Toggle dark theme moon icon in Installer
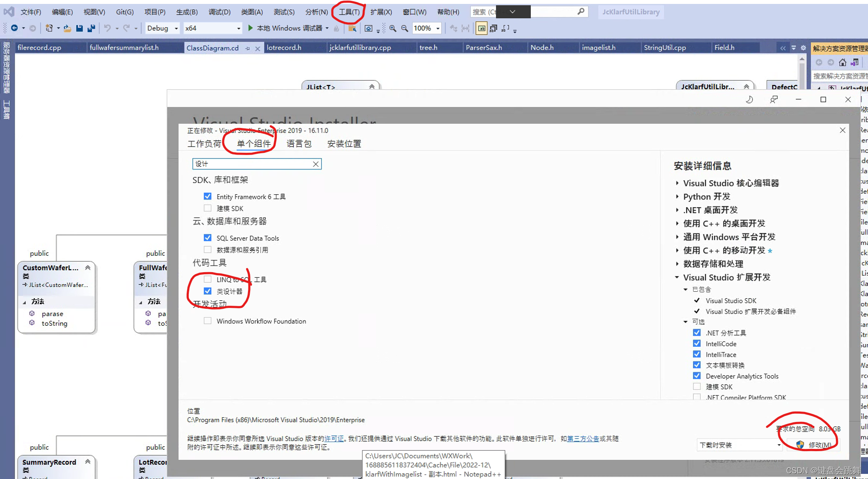The image size is (868, 479). 749,99
